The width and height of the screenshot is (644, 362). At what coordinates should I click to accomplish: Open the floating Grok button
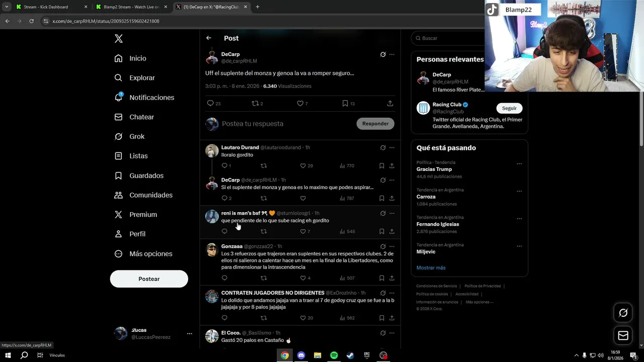pos(623,313)
